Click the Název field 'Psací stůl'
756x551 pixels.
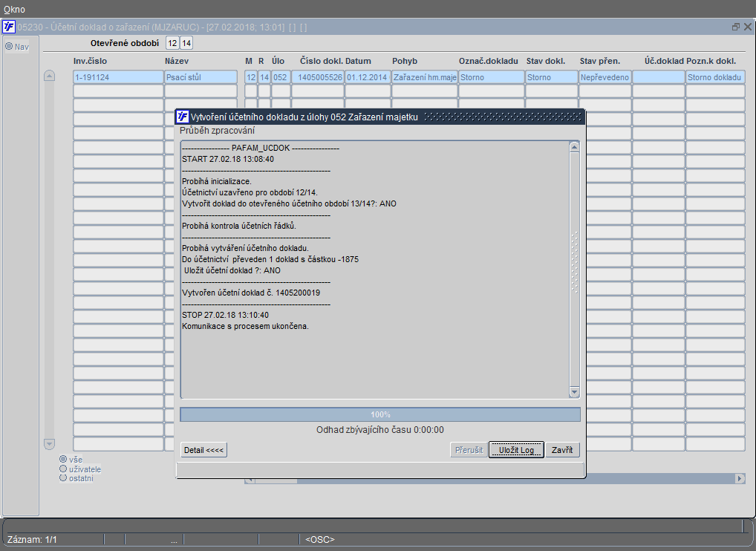pyautogui.click(x=201, y=77)
